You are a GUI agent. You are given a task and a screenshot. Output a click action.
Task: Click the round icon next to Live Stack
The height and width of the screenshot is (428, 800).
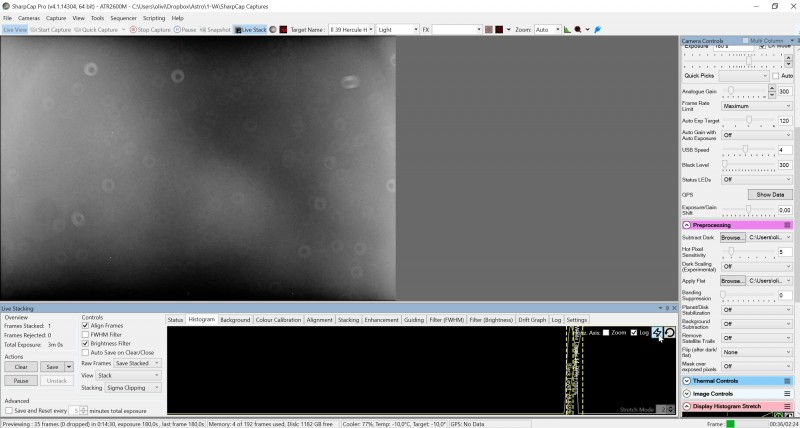click(x=273, y=30)
